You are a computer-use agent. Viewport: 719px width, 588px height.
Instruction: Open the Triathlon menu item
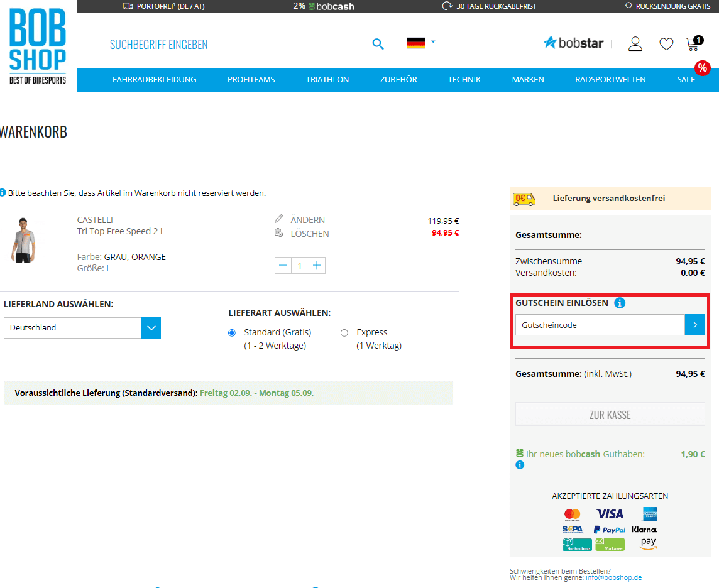coord(327,80)
